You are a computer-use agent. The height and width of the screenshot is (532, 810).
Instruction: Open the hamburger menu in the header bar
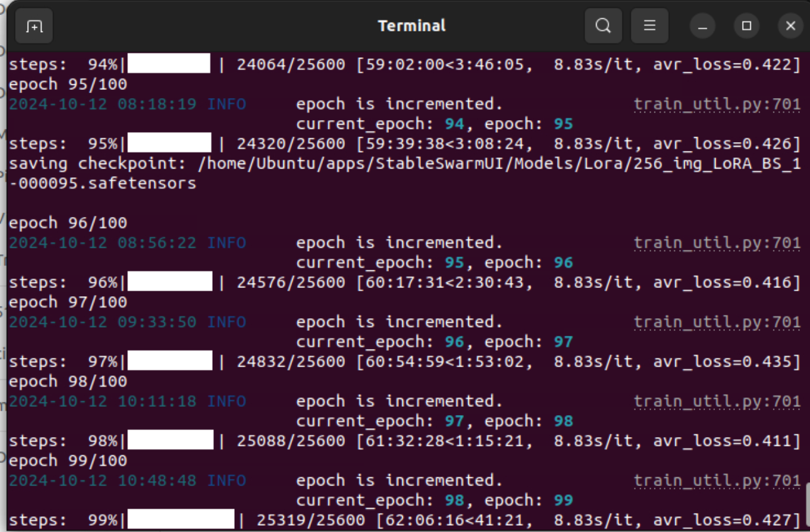click(x=650, y=26)
